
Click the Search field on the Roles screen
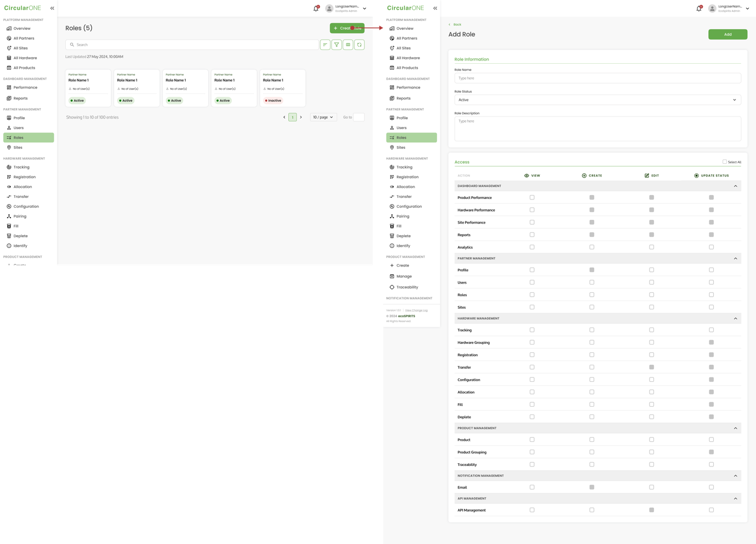click(x=192, y=45)
